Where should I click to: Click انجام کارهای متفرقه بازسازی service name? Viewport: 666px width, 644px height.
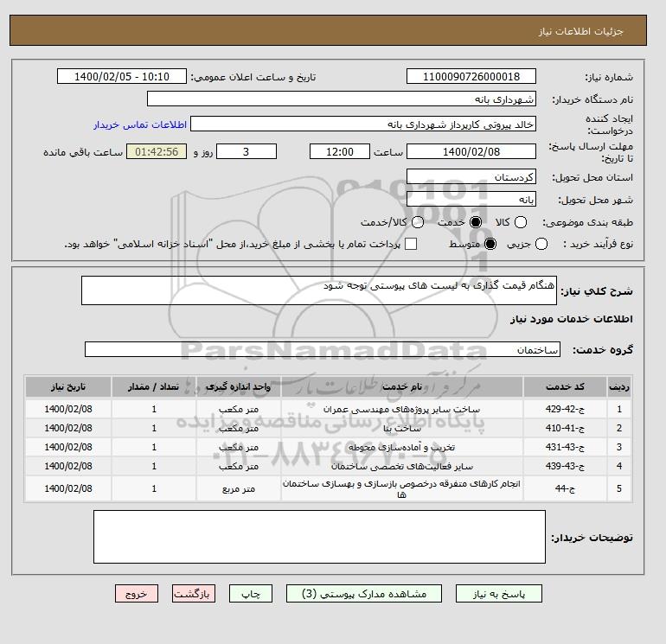coord(402,488)
